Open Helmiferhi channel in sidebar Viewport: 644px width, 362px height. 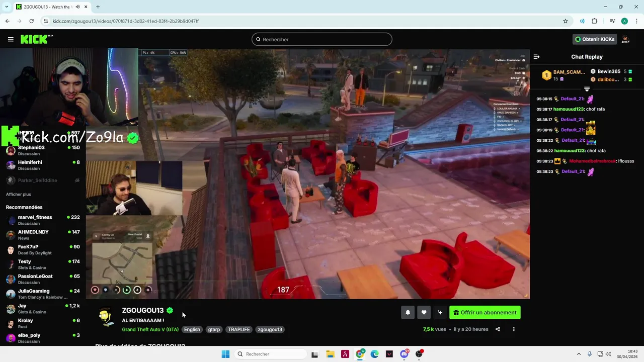click(x=43, y=165)
